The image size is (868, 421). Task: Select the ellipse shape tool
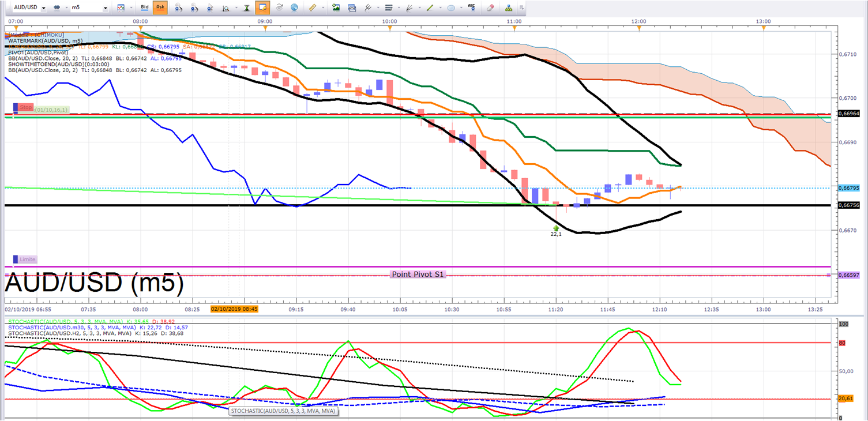[451, 8]
